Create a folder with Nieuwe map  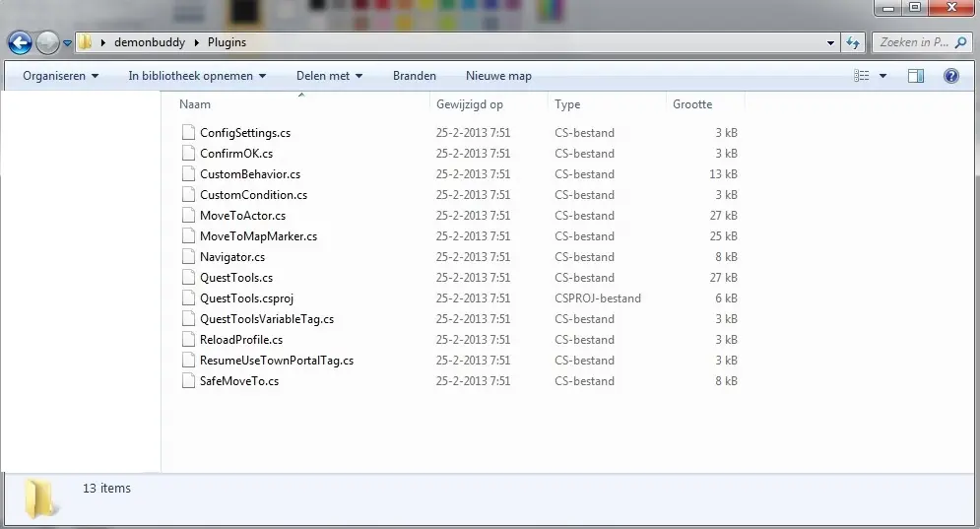click(x=498, y=76)
